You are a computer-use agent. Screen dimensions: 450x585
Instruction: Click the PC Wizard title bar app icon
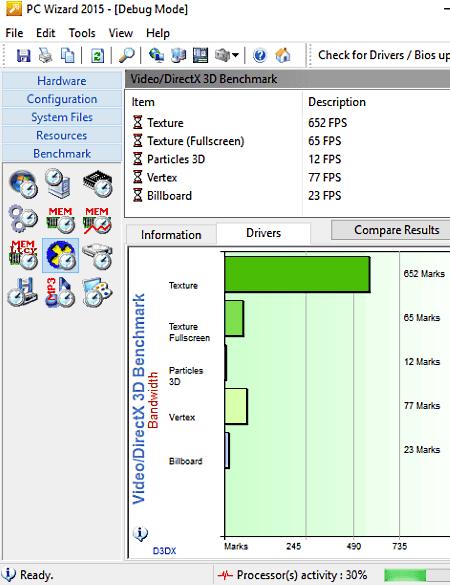point(14,9)
